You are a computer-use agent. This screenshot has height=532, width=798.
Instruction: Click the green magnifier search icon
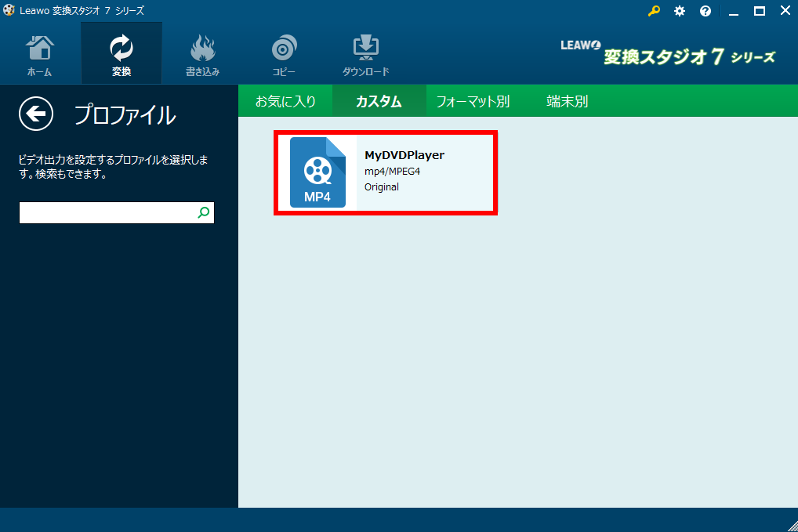click(204, 212)
